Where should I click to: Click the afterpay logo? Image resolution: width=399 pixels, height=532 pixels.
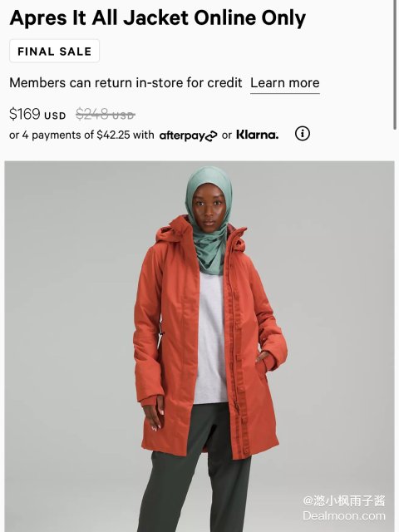click(x=188, y=135)
